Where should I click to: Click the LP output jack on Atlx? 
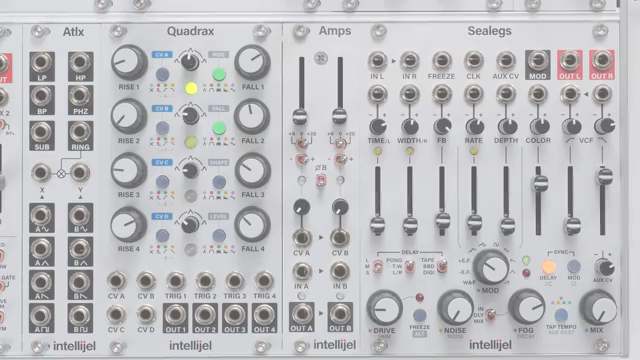41,63
